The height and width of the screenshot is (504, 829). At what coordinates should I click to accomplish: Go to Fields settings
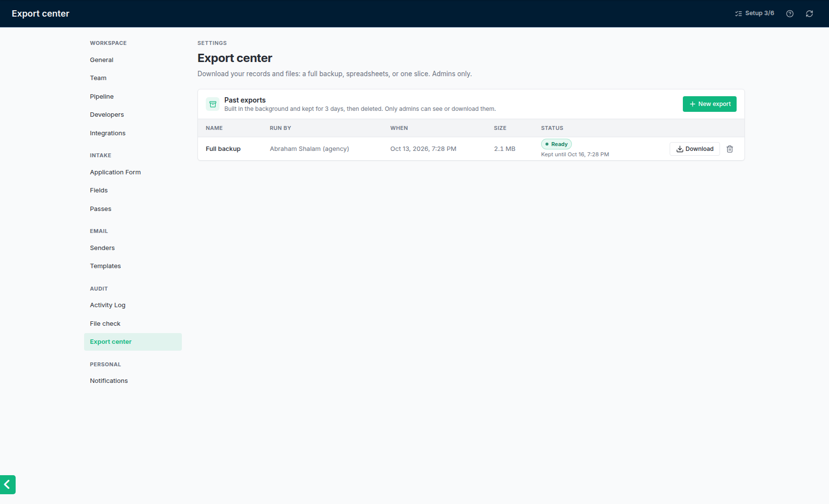coord(133,190)
